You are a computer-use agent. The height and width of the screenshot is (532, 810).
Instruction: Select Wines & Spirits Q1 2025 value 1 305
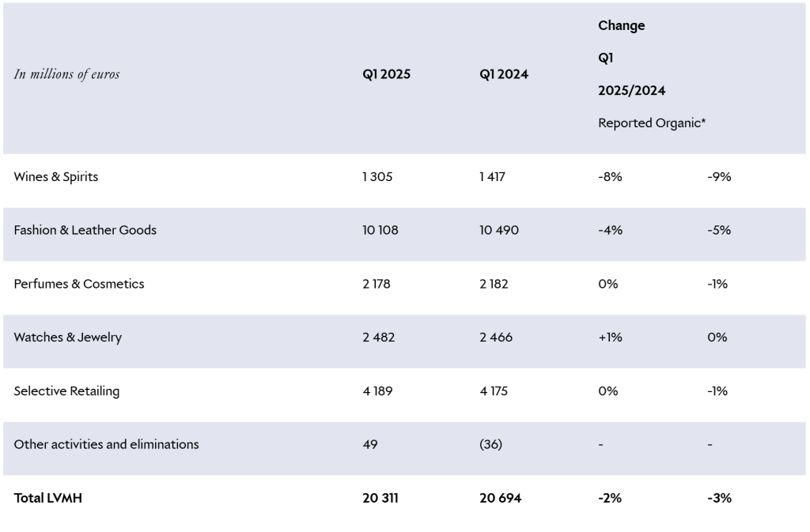pos(377,177)
